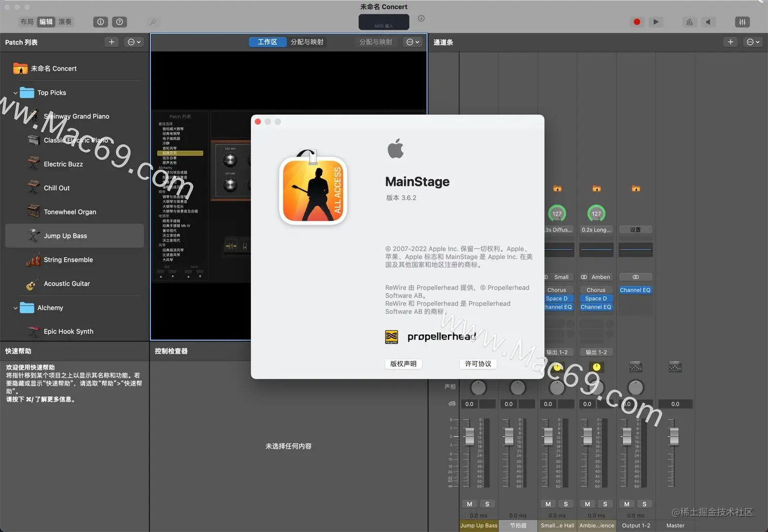Click the Steinway Grand Piano instrument icon

34,116
